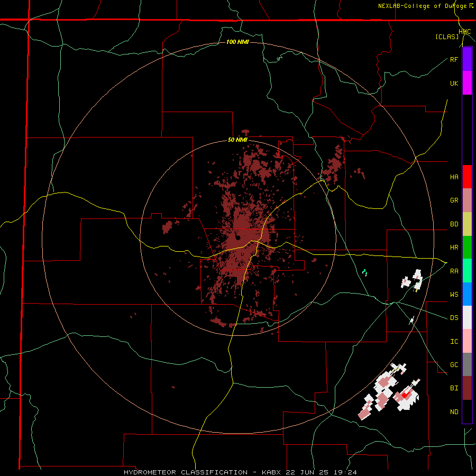476x476 pixels.
Task: Click the RF legend label
Action: [454, 59]
